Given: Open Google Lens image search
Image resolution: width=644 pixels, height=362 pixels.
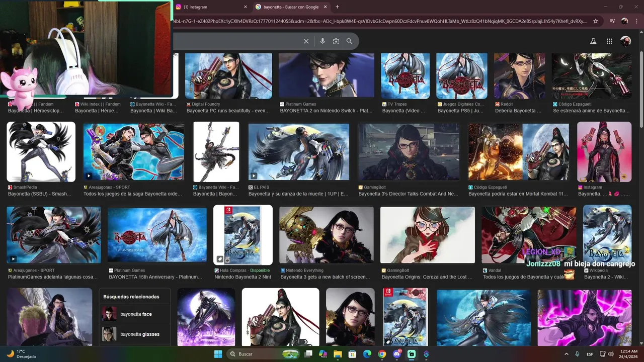Looking at the screenshot, I should point(336,41).
